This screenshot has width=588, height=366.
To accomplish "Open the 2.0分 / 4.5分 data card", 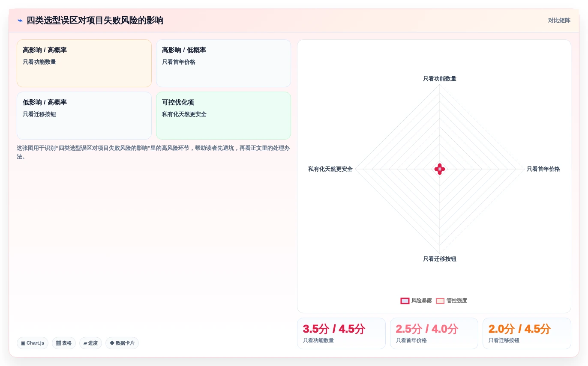I will (527, 333).
